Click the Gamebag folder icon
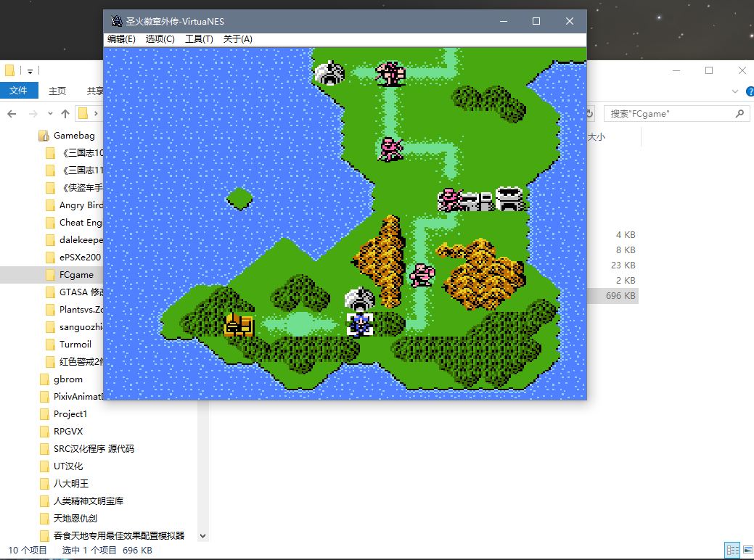754x560 pixels. tap(44, 136)
